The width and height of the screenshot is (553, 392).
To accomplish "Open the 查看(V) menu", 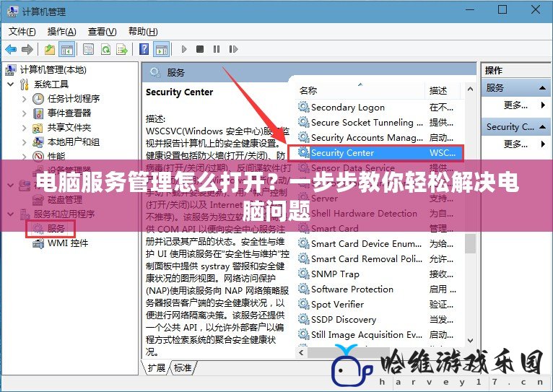I will click(102, 32).
